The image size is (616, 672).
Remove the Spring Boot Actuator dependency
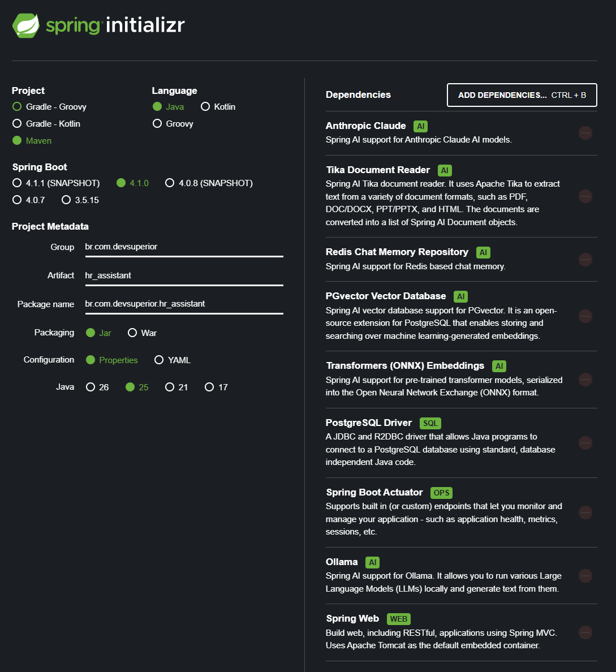coord(585,512)
